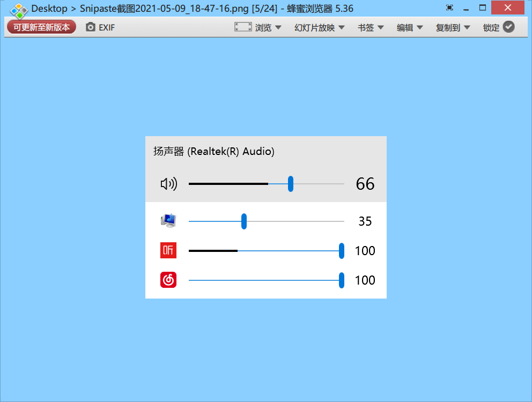Click the volume value 35
Screen dimensions: 532x402
tap(365, 221)
